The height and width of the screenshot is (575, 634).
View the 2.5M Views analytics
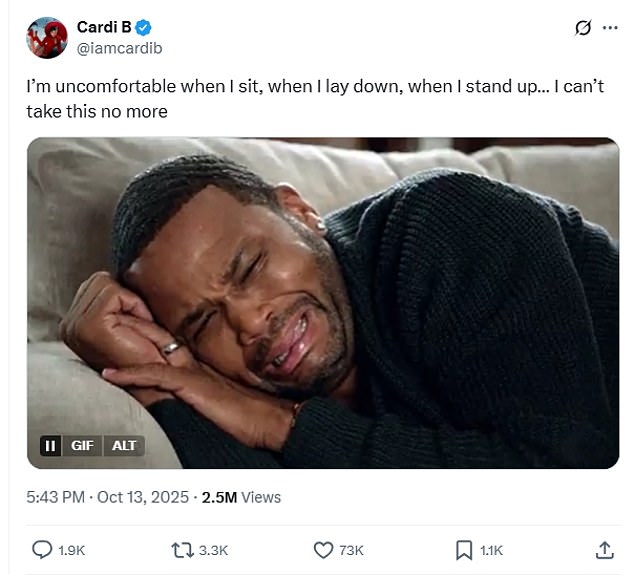(241, 497)
